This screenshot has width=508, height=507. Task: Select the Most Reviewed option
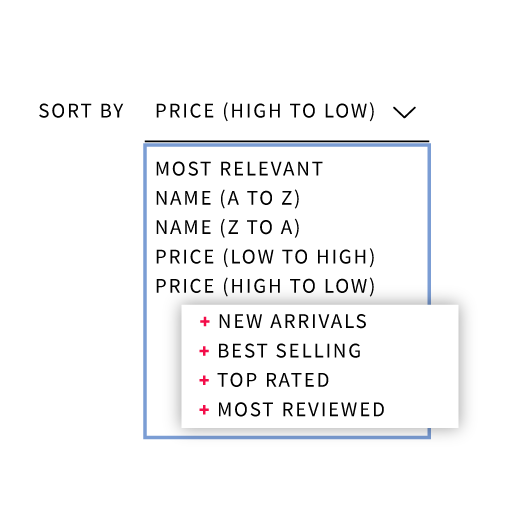(x=301, y=410)
